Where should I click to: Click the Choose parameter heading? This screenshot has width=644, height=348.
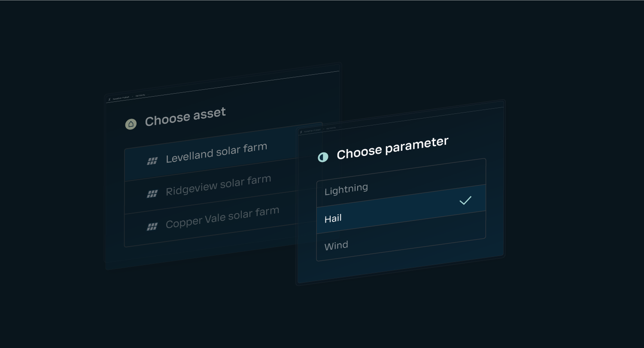pos(392,148)
